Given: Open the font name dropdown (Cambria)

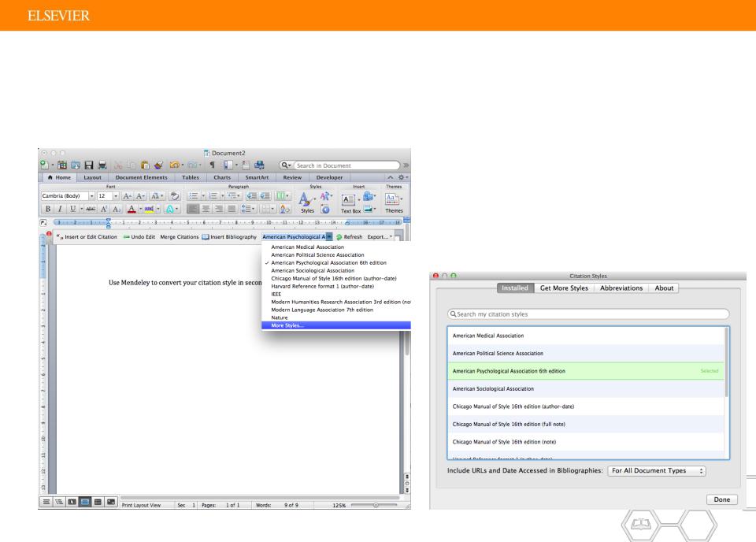Looking at the screenshot, I should coord(91,196).
